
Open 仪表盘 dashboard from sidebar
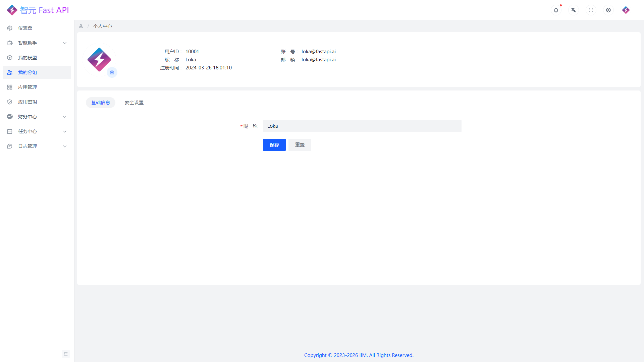click(25, 28)
